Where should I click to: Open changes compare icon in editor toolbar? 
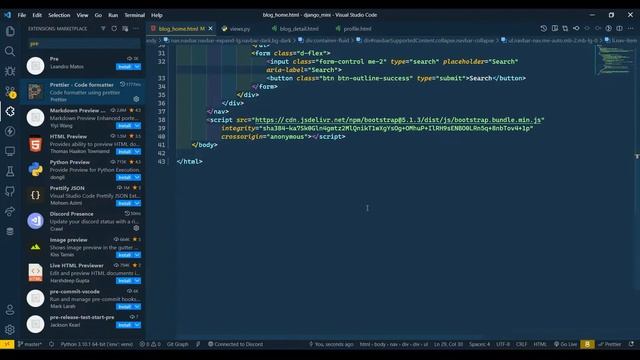565,29
